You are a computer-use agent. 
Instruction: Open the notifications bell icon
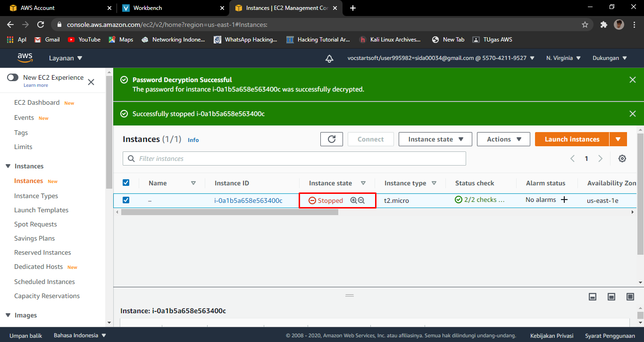tap(329, 58)
